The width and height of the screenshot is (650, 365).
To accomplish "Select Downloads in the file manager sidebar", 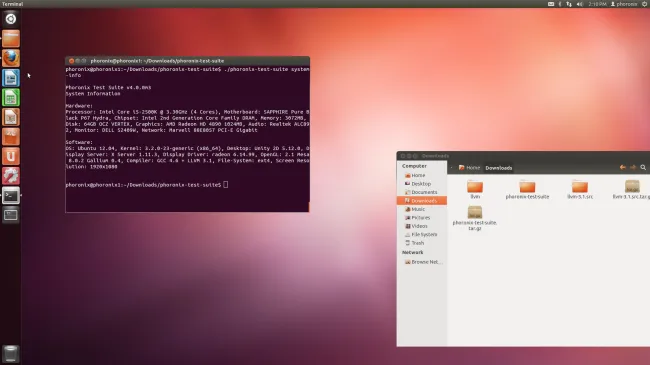I will pyautogui.click(x=422, y=201).
